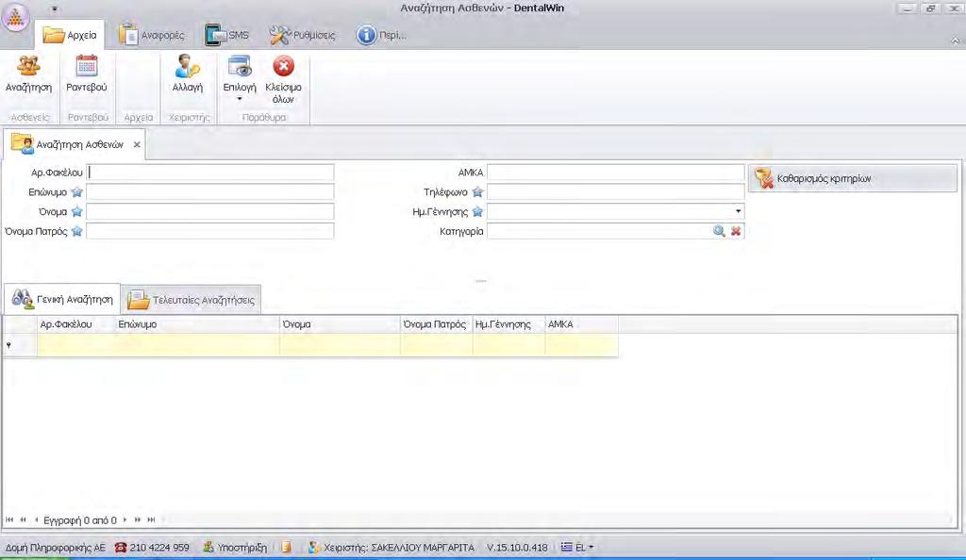Image resolution: width=966 pixels, height=560 pixels.
Task: Go to next record in navigator
Action: pos(125,520)
